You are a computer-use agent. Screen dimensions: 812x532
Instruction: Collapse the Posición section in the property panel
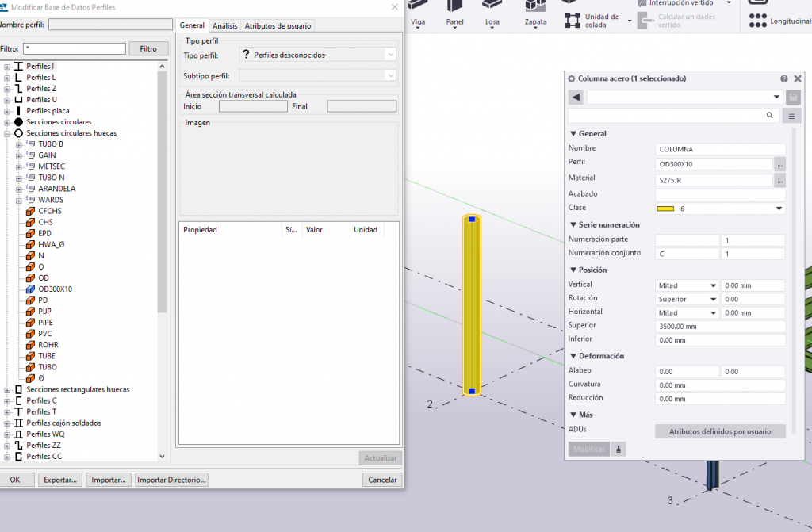(573, 270)
